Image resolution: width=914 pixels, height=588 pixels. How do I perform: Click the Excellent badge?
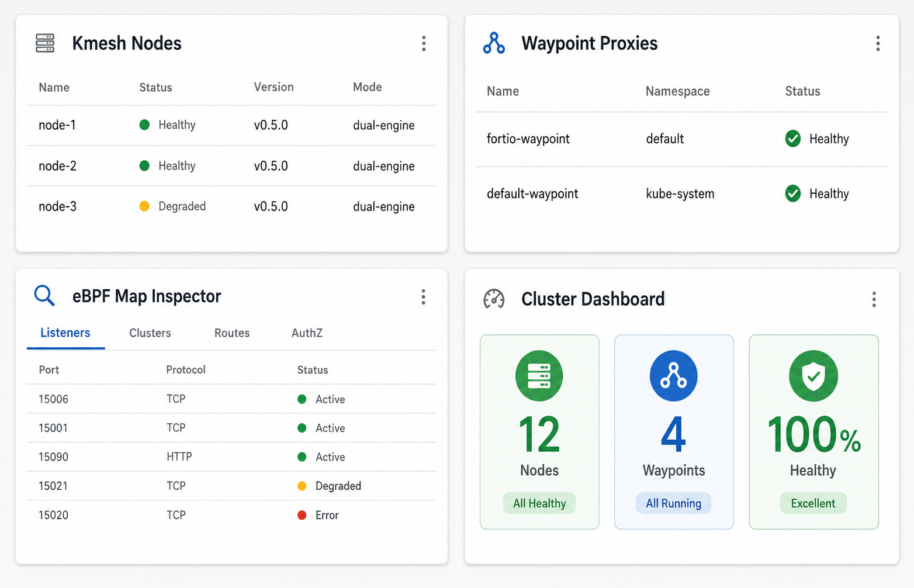pos(813,503)
